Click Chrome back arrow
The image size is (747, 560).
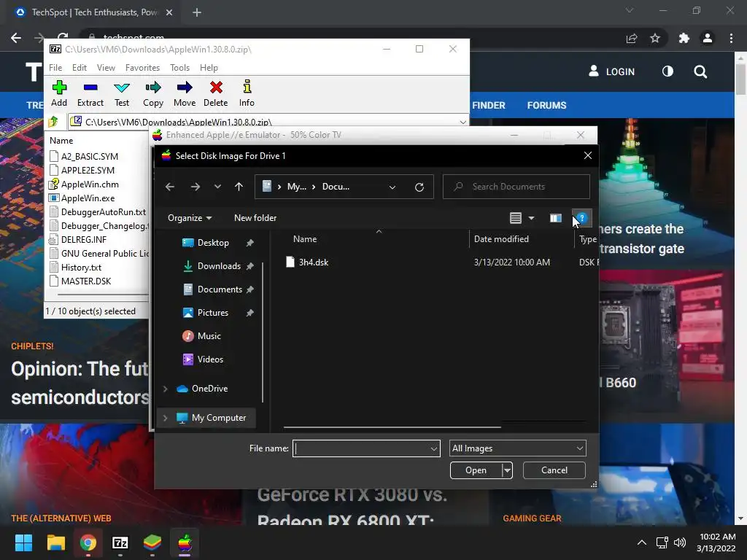[x=16, y=38]
